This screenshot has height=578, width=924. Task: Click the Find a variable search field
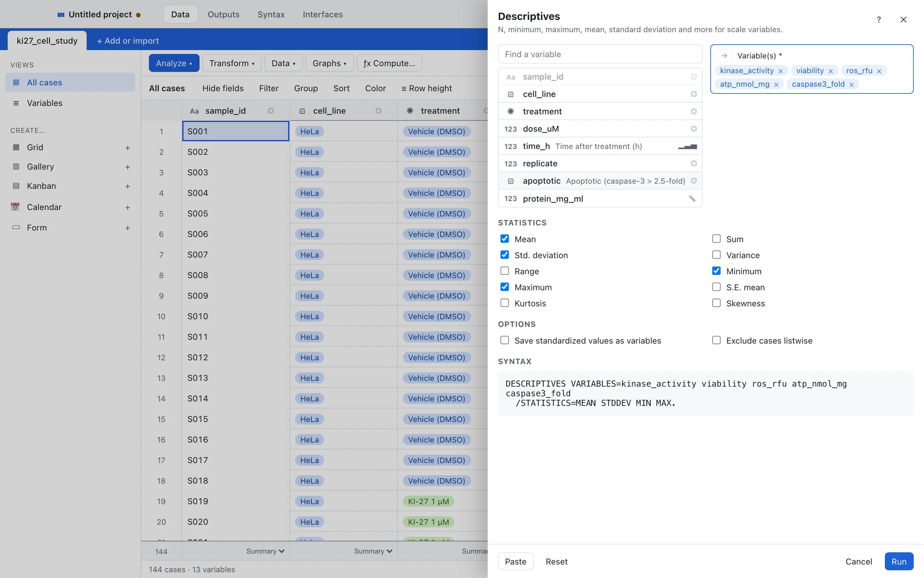point(600,54)
